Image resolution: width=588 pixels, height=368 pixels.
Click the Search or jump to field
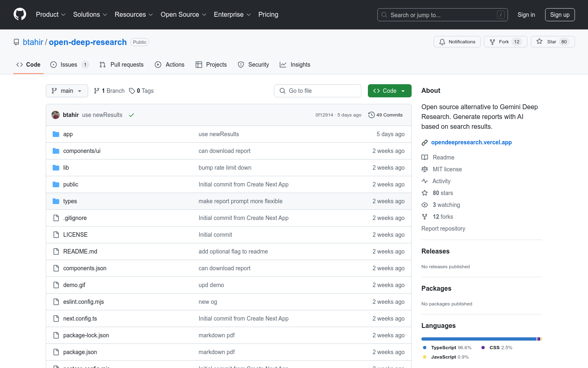[x=443, y=15]
